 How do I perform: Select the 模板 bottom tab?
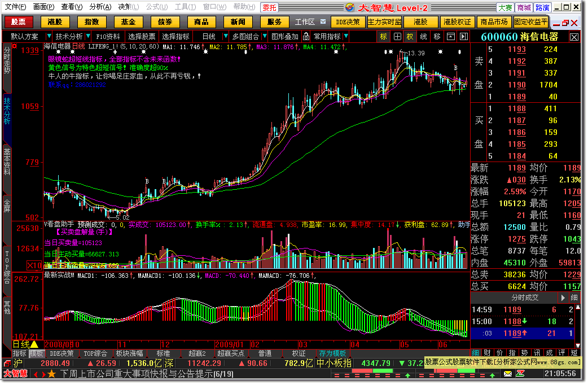(37, 354)
